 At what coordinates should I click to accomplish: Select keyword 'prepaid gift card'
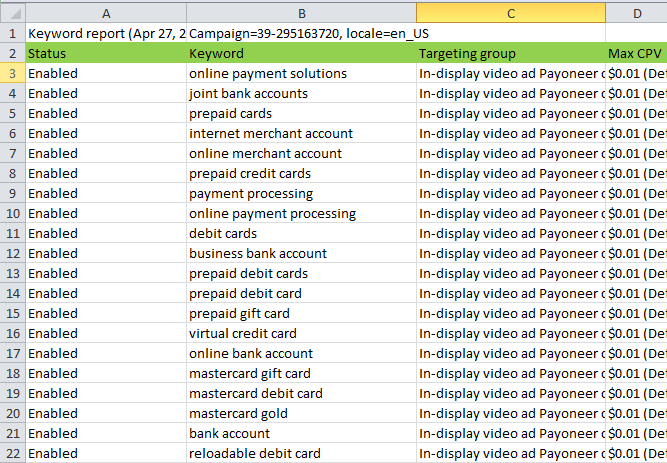coord(301,313)
